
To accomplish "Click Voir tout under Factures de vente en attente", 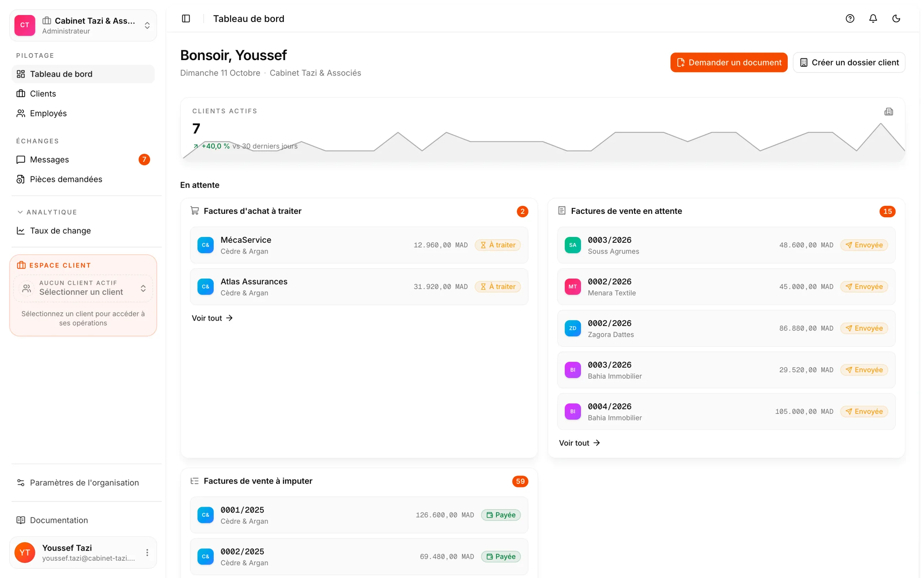I will click(x=579, y=443).
